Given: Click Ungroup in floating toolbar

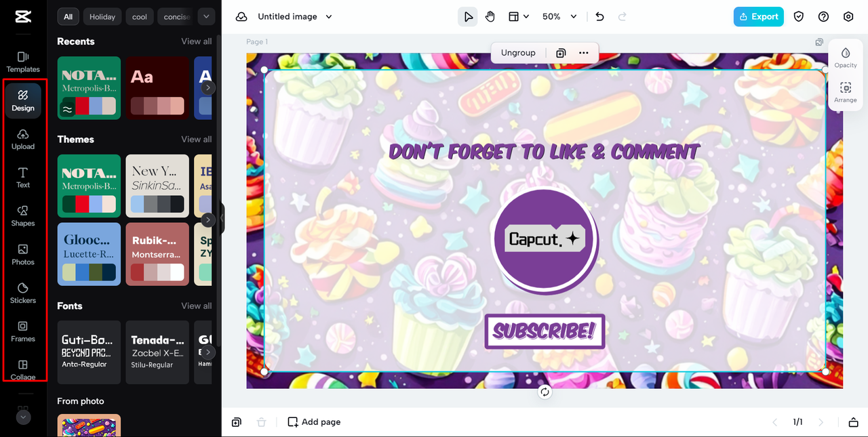Looking at the screenshot, I should (x=518, y=53).
